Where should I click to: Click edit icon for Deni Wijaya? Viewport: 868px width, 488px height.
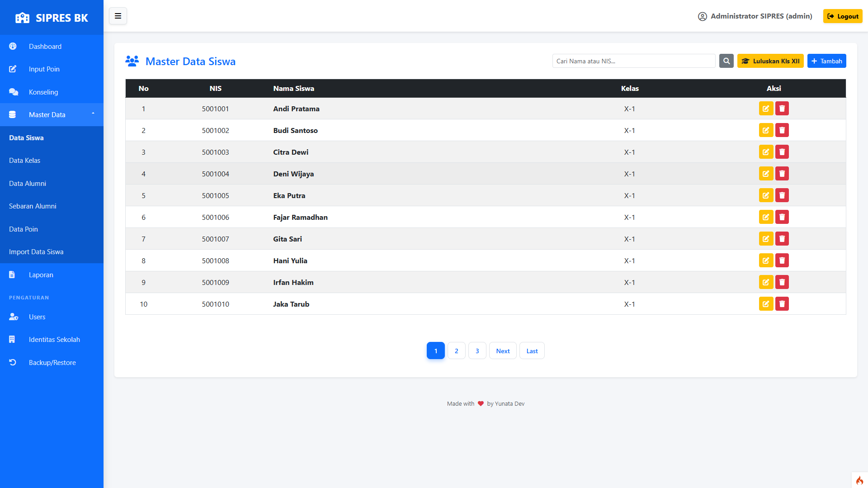point(766,174)
